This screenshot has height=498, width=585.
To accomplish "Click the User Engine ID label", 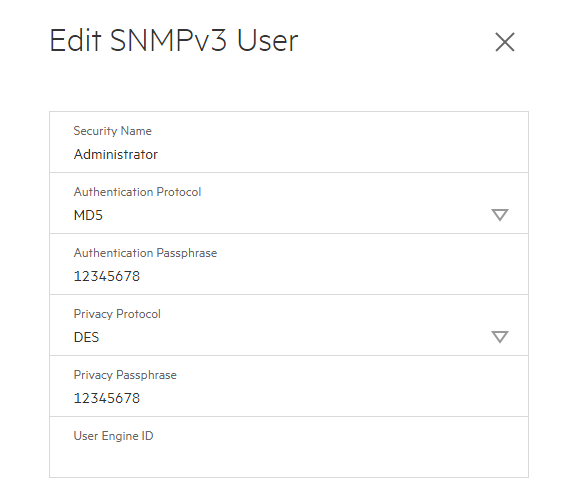I will pyautogui.click(x=113, y=436).
